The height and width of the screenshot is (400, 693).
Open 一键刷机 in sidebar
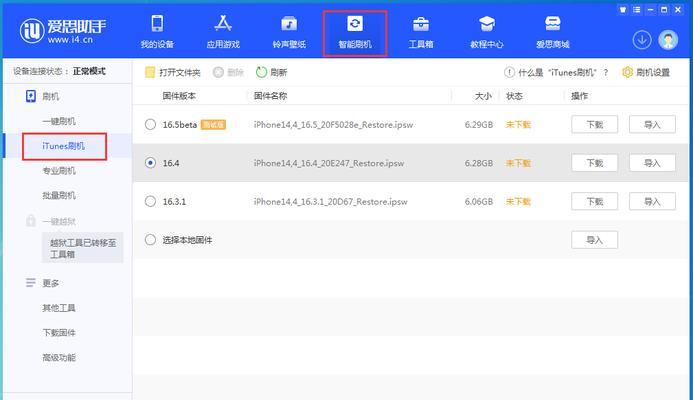59,121
